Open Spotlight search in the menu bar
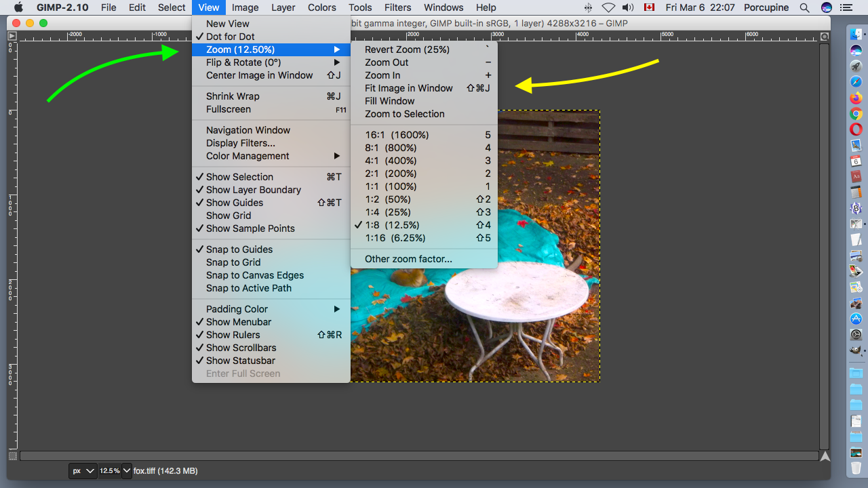Viewport: 868px width, 488px height. [804, 7]
